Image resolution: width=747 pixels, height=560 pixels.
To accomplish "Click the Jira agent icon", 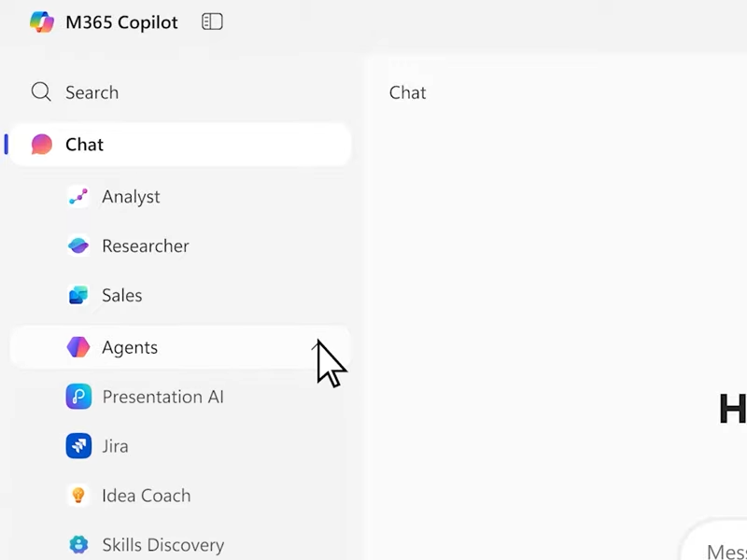I will (x=79, y=445).
